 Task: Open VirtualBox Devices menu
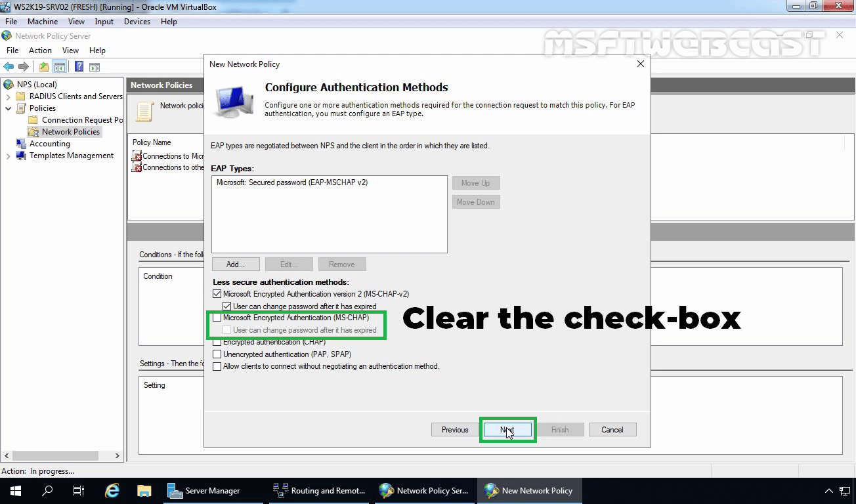click(137, 22)
